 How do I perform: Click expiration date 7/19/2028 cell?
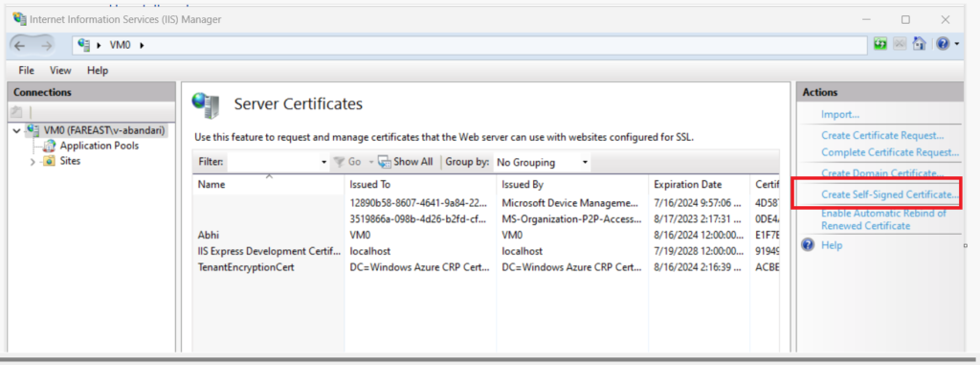(699, 251)
